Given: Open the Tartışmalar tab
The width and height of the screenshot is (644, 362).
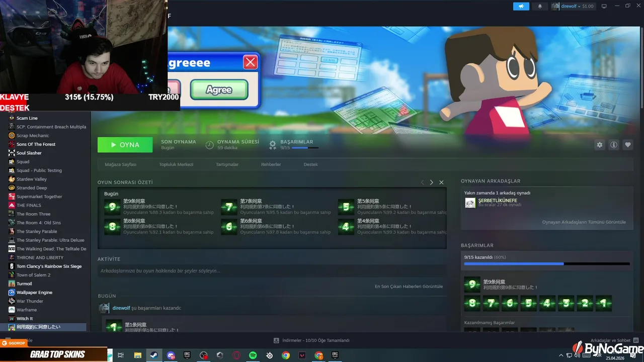Looking at the screenshot, I should click(x=227, y=164).
